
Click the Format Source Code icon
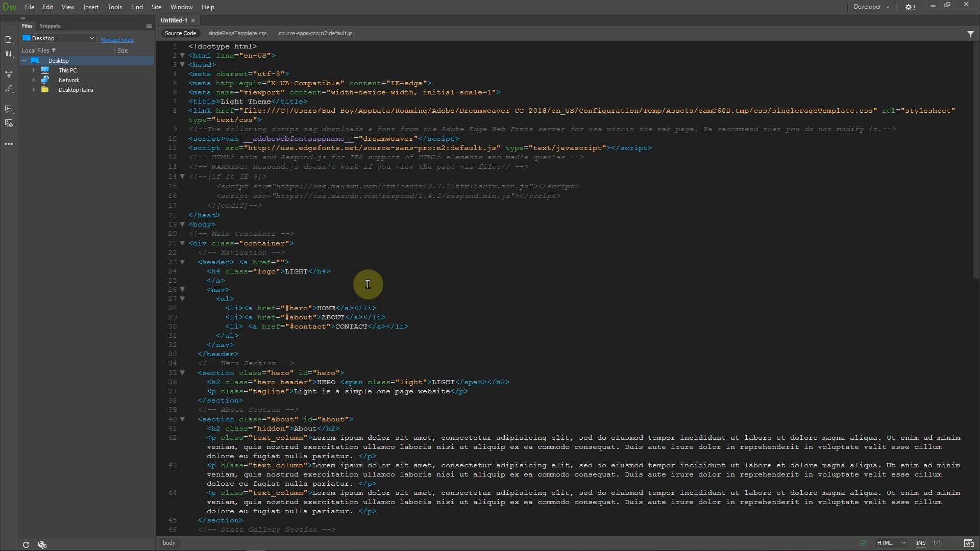[9, 89]
